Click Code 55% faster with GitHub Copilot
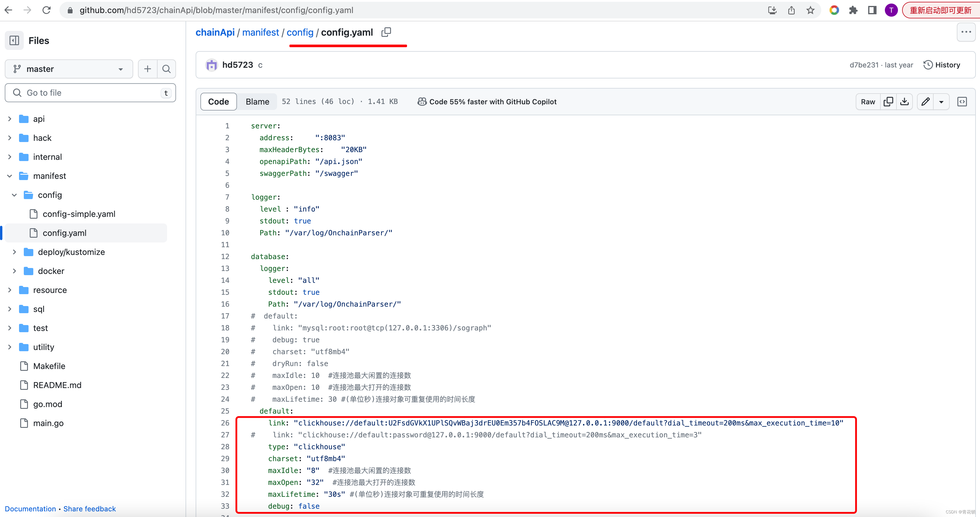 point(487,102)
